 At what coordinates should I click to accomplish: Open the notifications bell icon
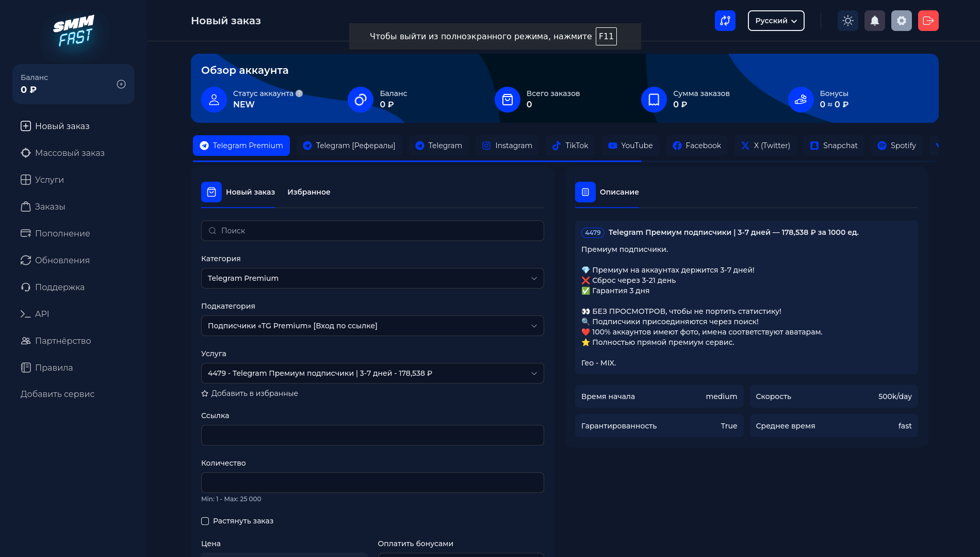pyautogui.click(x=874, y=21)
